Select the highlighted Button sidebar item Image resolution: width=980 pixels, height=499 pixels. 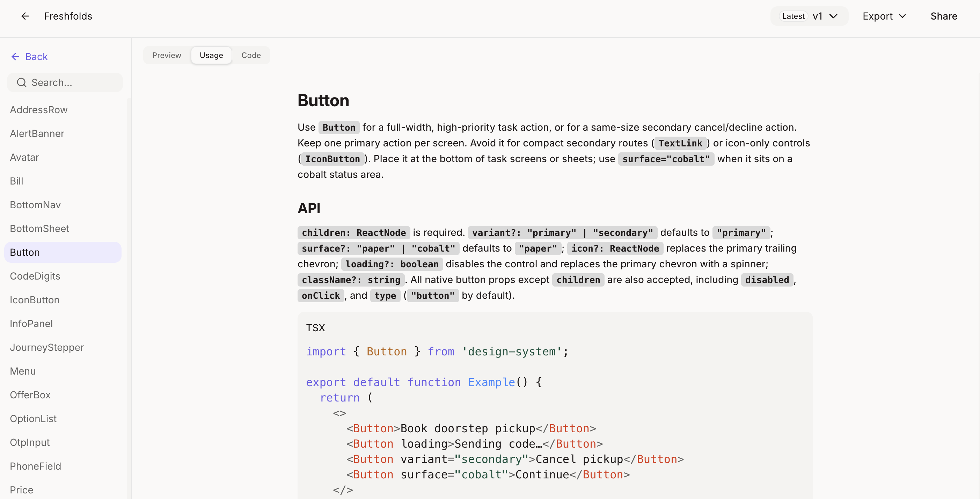(x=63, y=252)
